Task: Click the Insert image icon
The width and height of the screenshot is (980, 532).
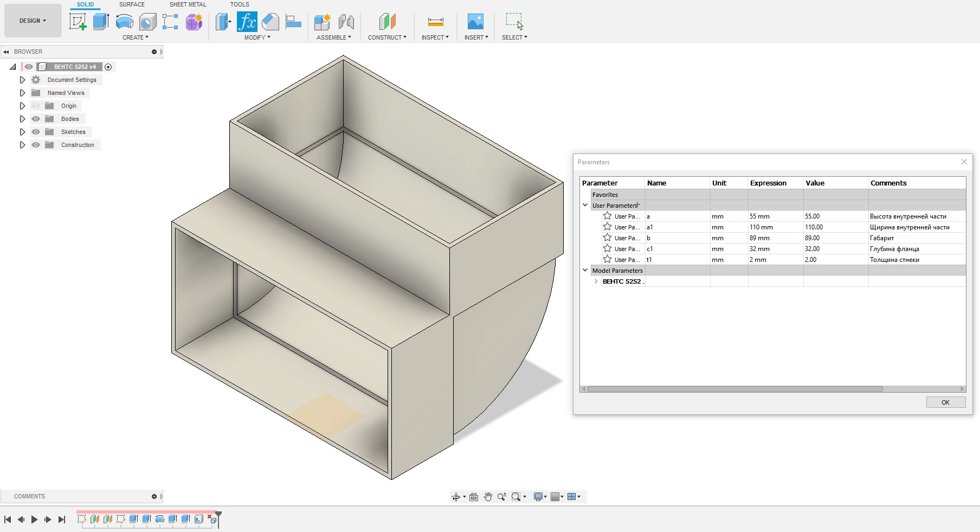Action: point(475,22)
